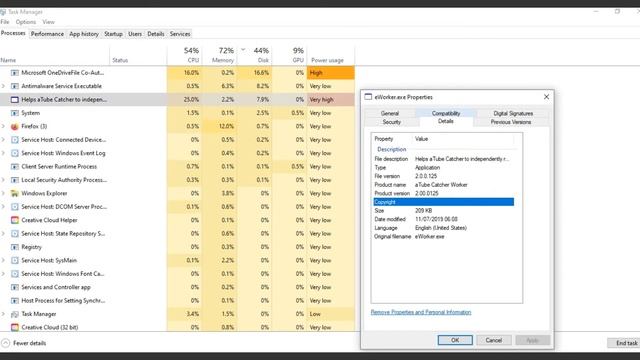Click Remove Properties and Personal Information link
The width and height of the screenshot is (640, 360).
pos(421,312)
